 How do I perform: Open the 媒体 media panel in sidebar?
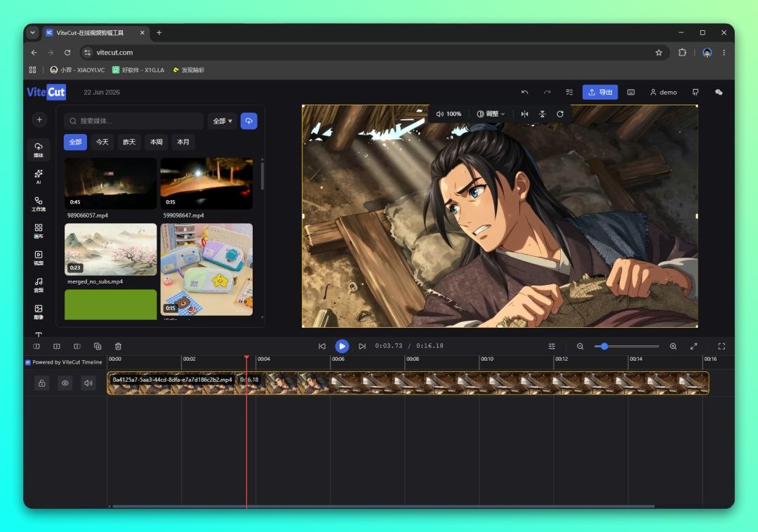39,149
